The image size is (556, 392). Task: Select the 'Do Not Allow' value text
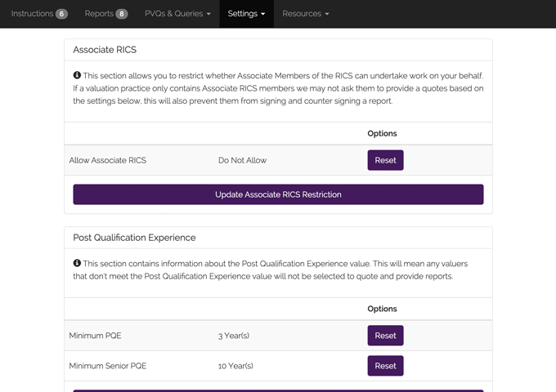click(x=242, y=160)
